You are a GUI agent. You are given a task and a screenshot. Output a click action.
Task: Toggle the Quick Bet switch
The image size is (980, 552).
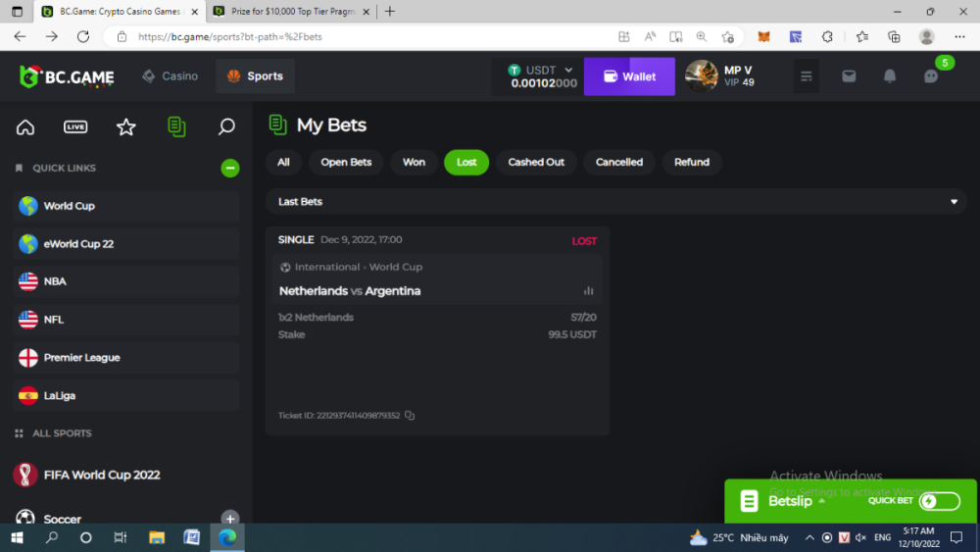click(939, 501)
